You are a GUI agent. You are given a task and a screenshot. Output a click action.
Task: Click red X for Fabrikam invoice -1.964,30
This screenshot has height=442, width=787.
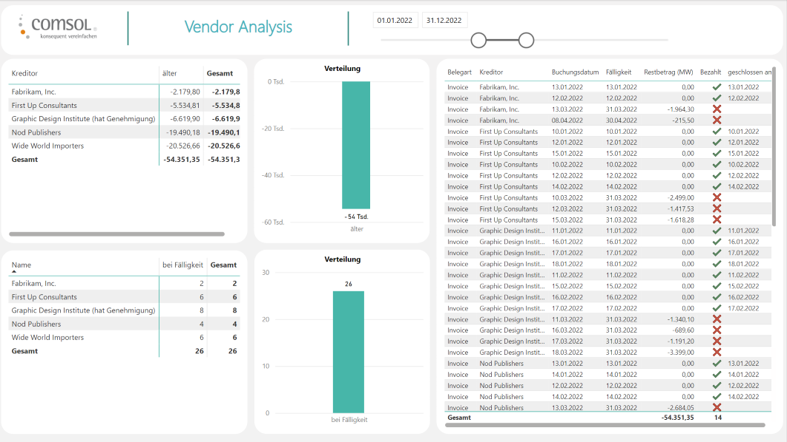(x=717, y=109)
